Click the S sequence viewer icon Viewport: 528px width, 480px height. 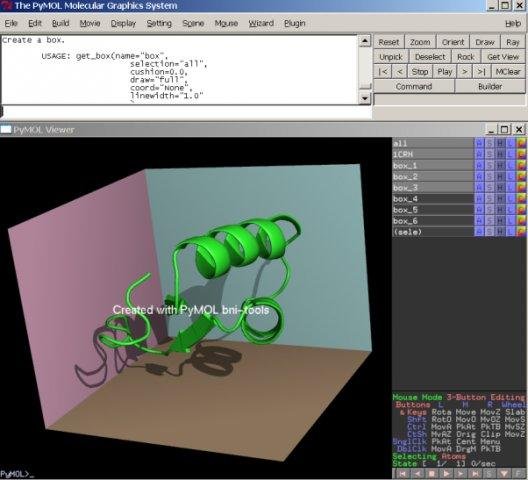coord(489,474)
